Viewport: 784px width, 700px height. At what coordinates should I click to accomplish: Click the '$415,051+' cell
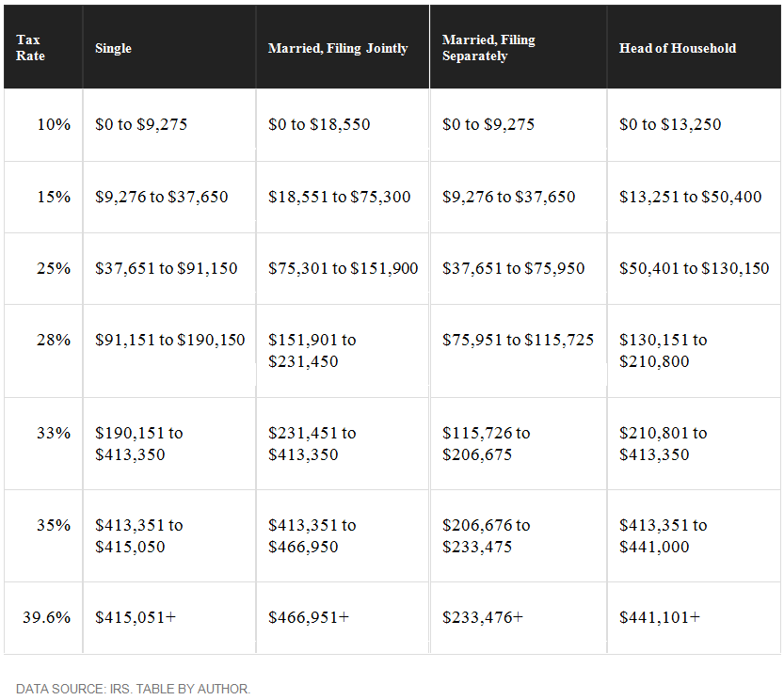tap(136, 617)
